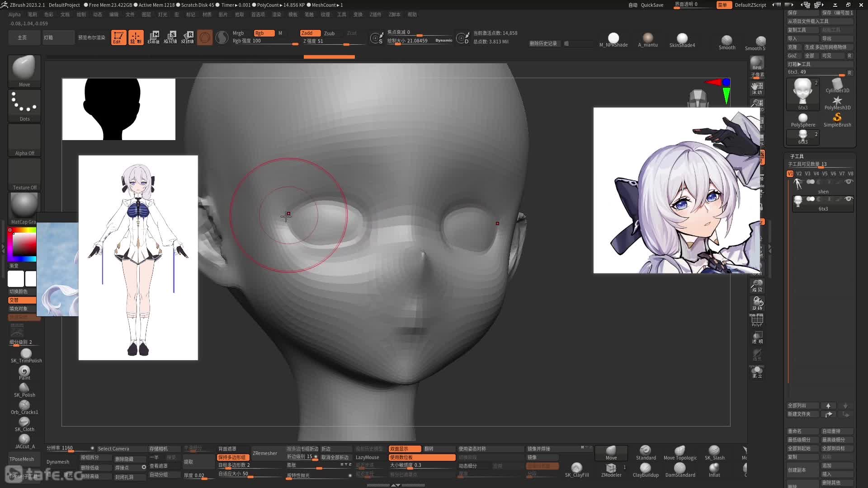Toggle Zsub mode
The height and width of the screenshot is (488, 868).
tap(330, 33)
